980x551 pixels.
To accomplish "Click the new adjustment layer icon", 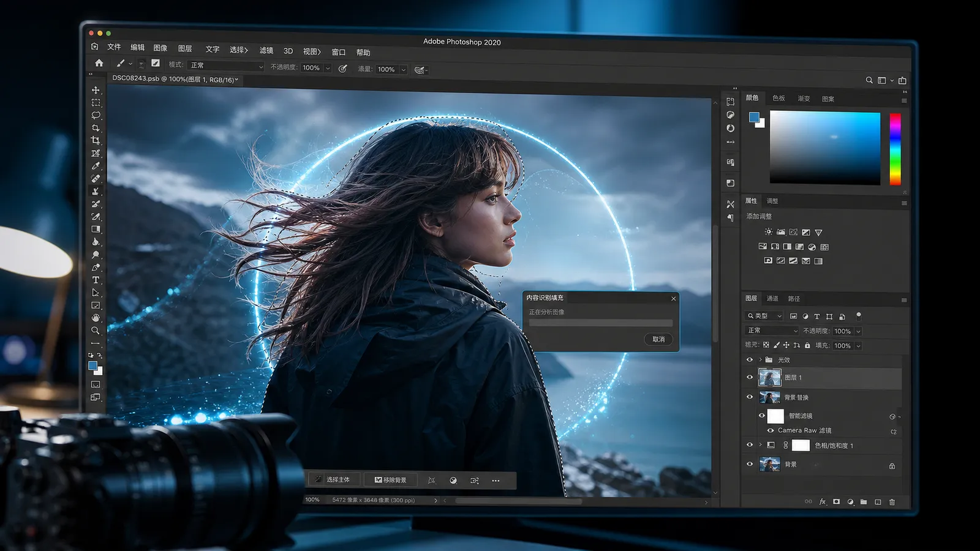I will coord(850,502).
